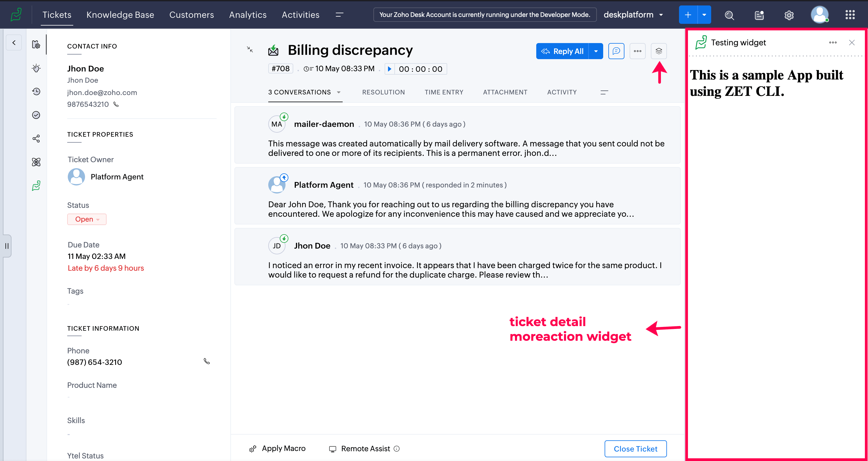This screenshot has width=868, height=461.
Task: Open the Testing widget options ellipsis
Action: click(x=833, y=43)
